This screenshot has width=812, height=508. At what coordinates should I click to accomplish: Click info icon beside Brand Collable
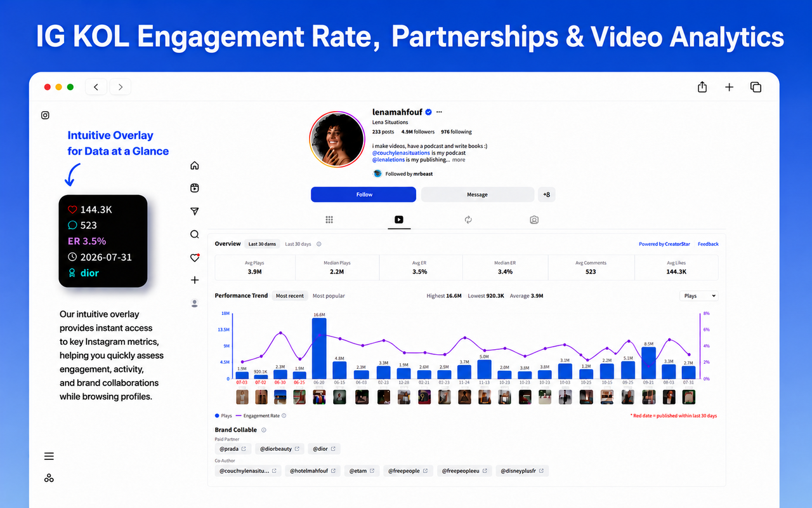264,430
